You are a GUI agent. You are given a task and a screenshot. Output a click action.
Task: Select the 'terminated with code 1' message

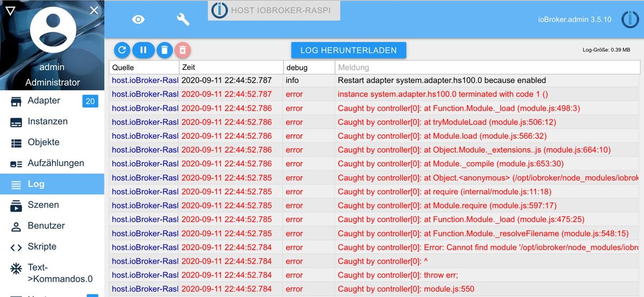point(443,94)
